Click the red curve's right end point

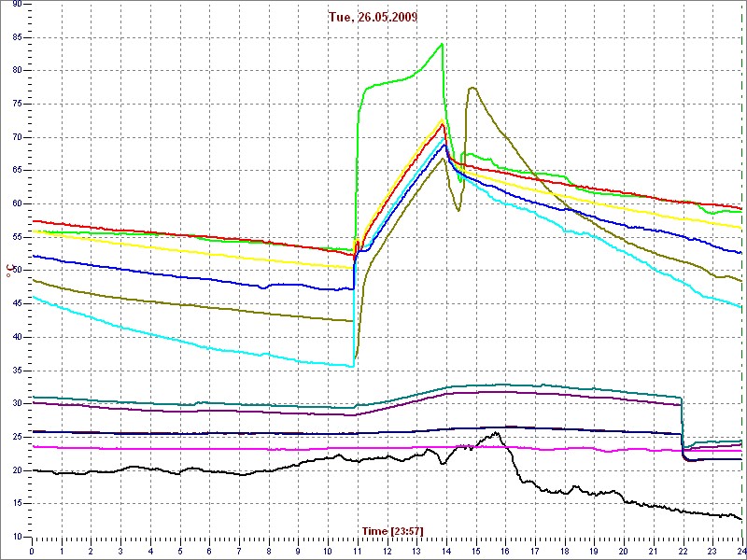coord(741,209)
